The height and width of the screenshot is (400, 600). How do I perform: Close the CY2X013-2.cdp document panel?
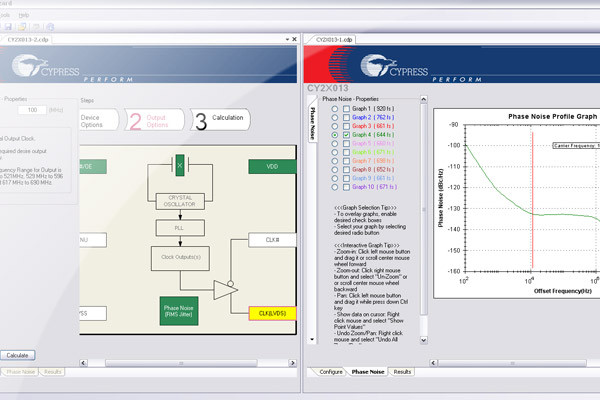coord(294,39)
